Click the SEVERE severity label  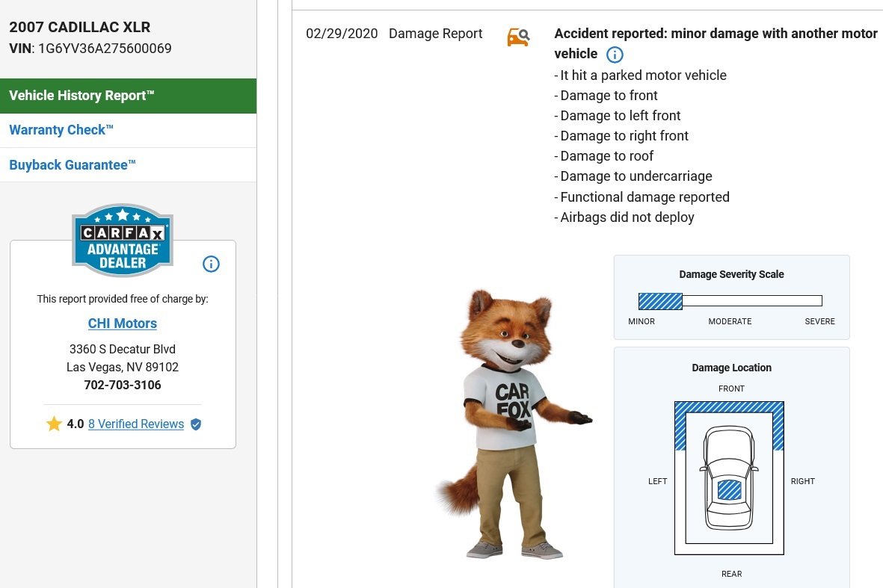pyautogui.click(x=820, y=321)
